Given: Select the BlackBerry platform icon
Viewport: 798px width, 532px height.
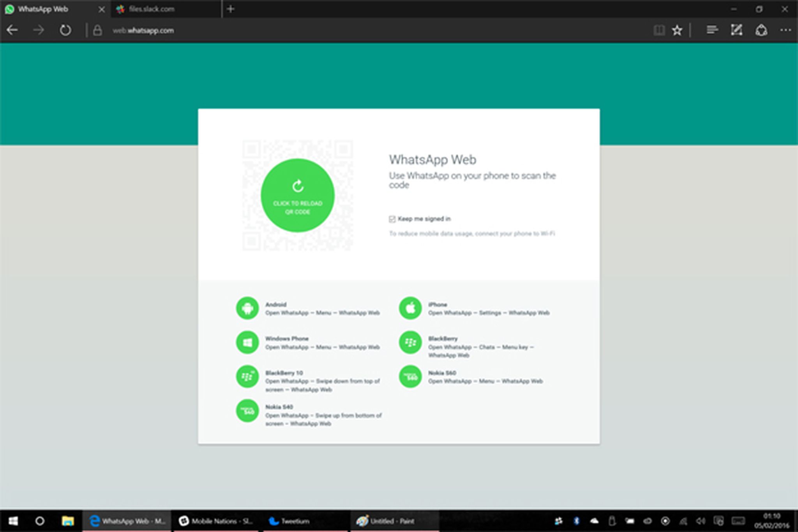Looking at the screenshot, I should click(410, 342).
